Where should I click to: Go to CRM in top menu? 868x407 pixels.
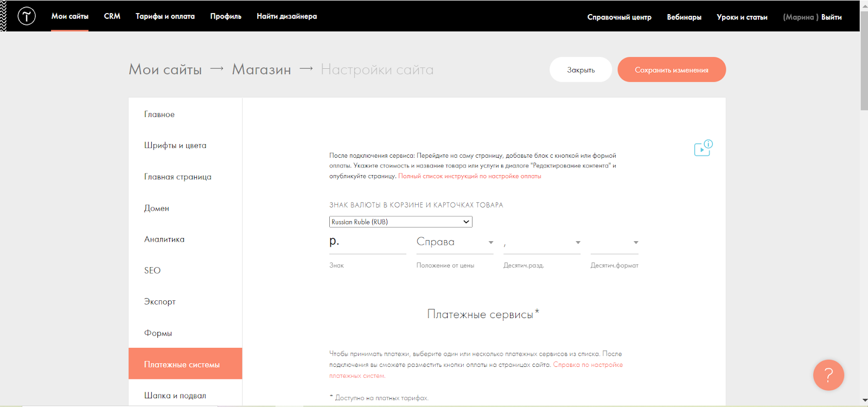click(112, 16)
